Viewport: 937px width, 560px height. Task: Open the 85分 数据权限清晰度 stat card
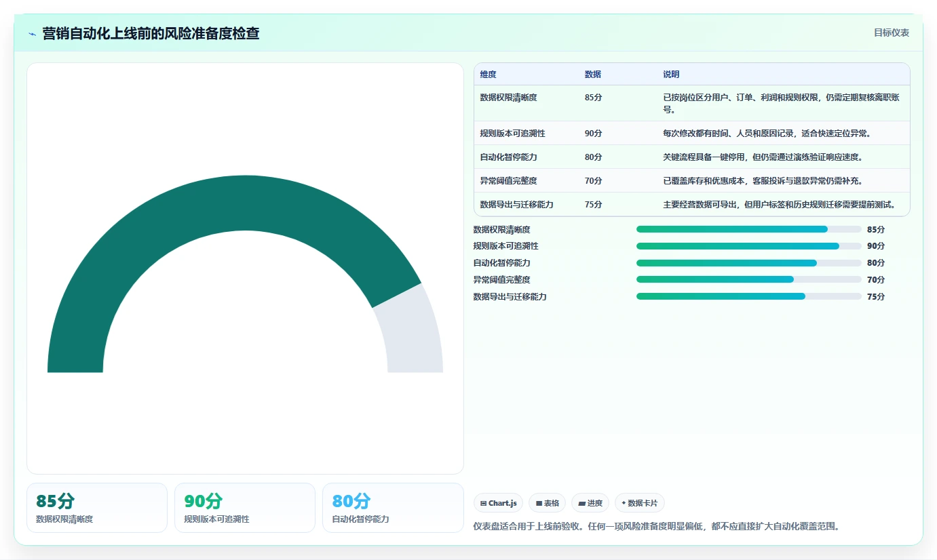(x=97, y=508)
